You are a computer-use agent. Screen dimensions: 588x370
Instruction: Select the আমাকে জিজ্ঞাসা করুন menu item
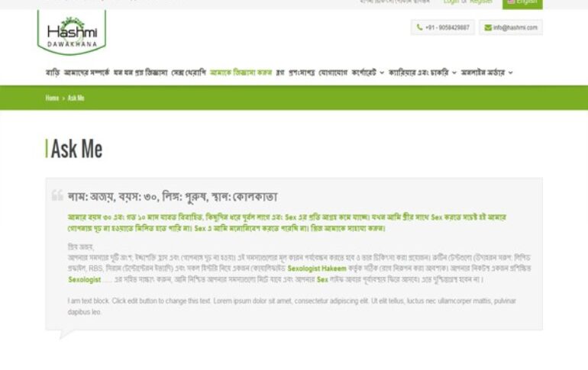tap(241, 72)
